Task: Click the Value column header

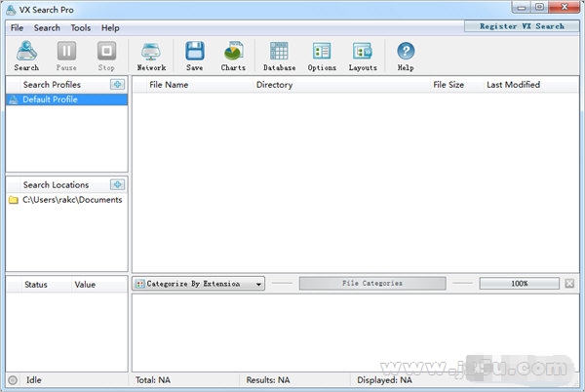Action: [x=99, y=285]
